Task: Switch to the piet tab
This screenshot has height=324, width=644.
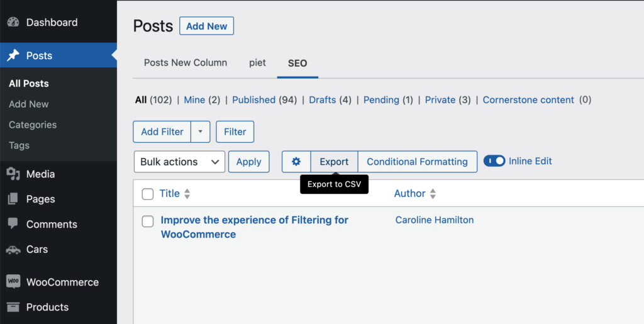Action: pos(257,63)
